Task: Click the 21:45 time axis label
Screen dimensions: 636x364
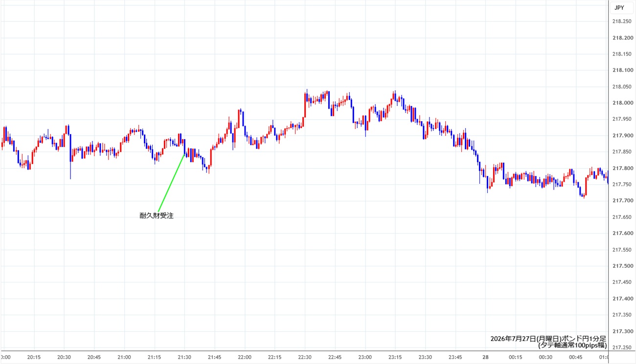Action: coord(214,357)
